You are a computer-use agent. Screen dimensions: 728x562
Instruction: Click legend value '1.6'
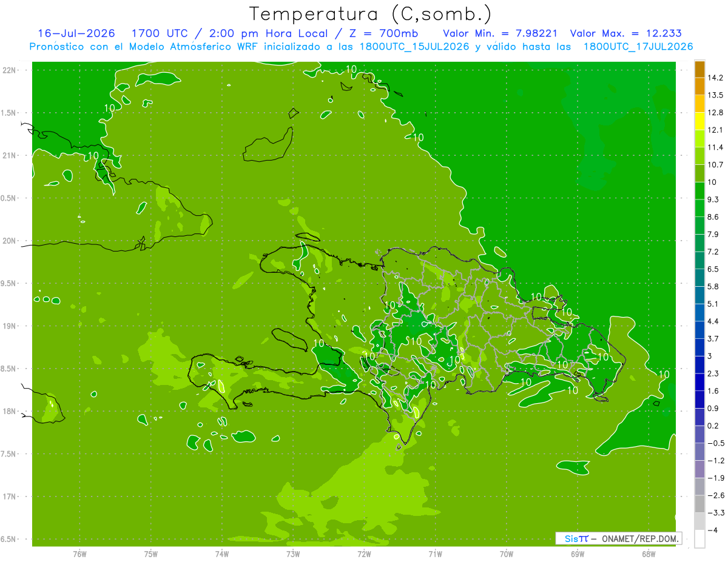click(x=713, y=391)
